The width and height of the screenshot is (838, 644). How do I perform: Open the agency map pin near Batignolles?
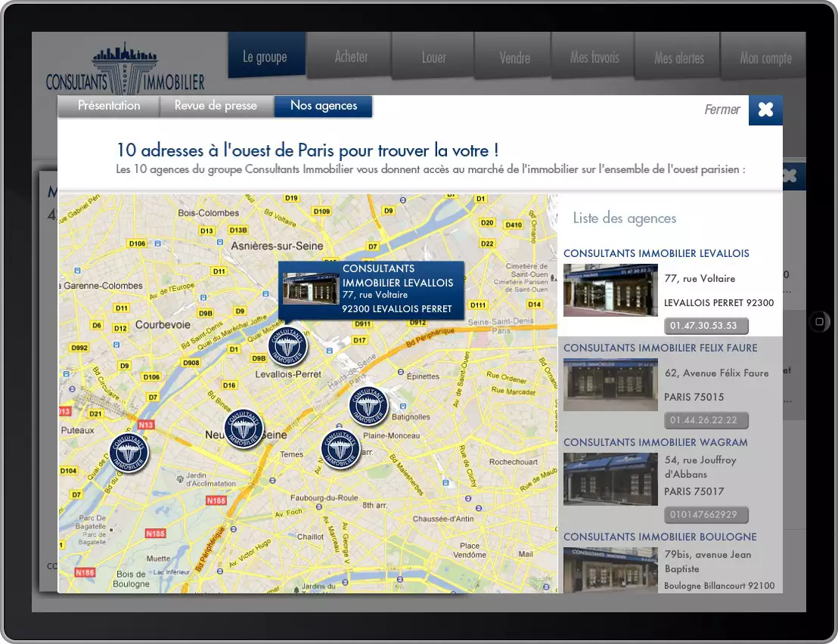point(368,406)
